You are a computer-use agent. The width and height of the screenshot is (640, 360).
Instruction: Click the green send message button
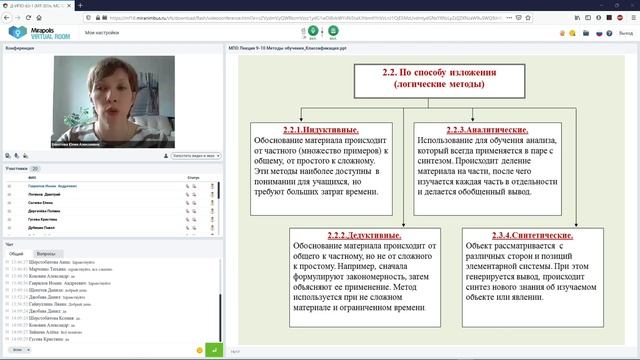(214, 350)
